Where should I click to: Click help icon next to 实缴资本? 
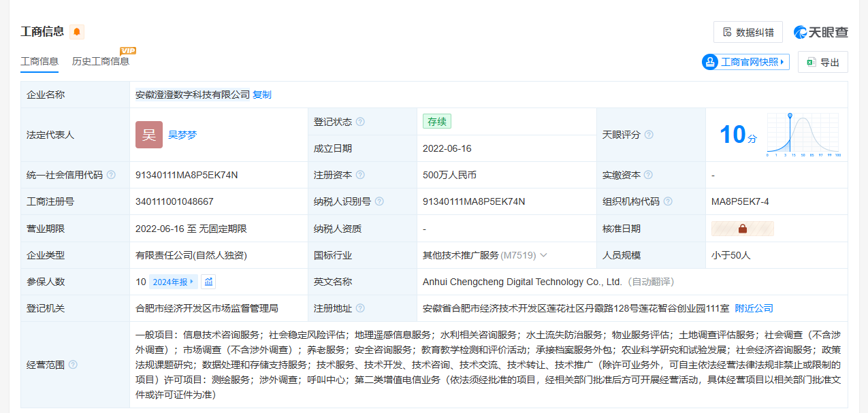[648, 175]
